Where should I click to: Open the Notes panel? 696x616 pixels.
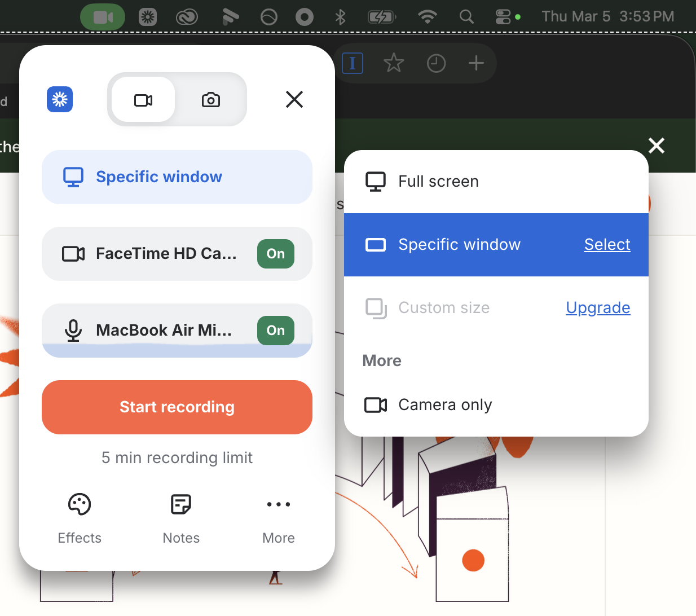pyautogui.click(x=180, y=518)
